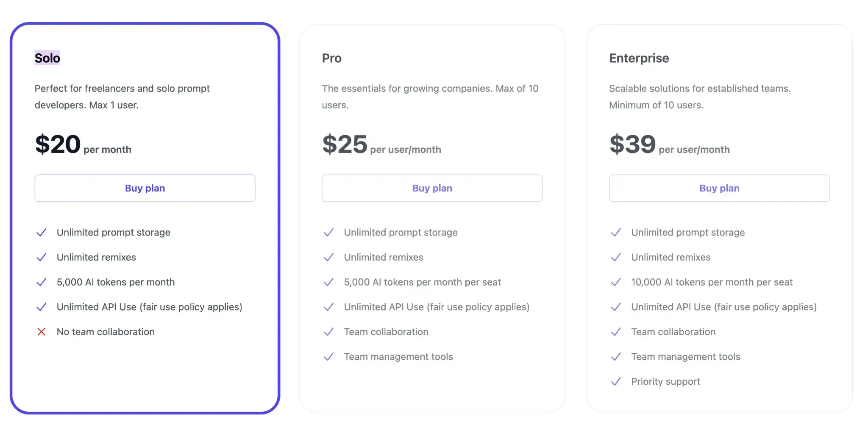The width and height of the screenshot is (868, 433).
Task: Select the Enterprise plan heading
Action: (639, 58)
